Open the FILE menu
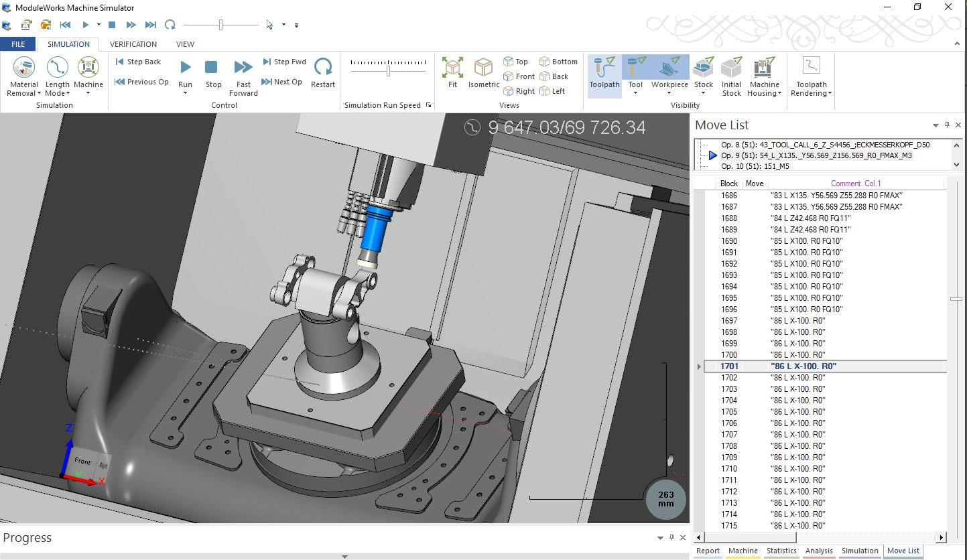 pos(17,44)
